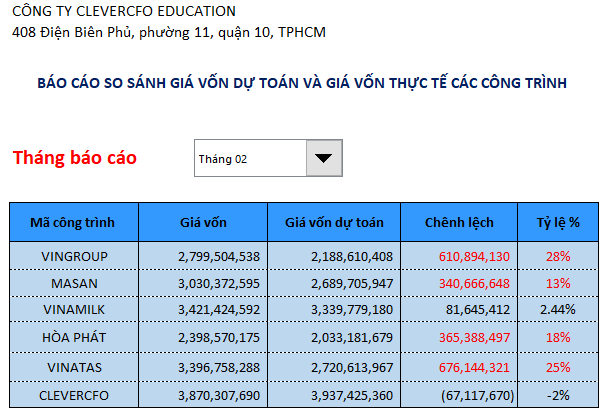Select VINGROUP difference value 610,894,130

474,256
